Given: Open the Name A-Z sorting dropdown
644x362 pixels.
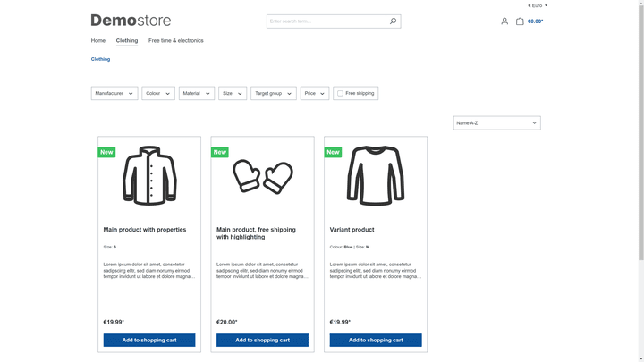Looking at the screenshot, I should pos(497,123).
